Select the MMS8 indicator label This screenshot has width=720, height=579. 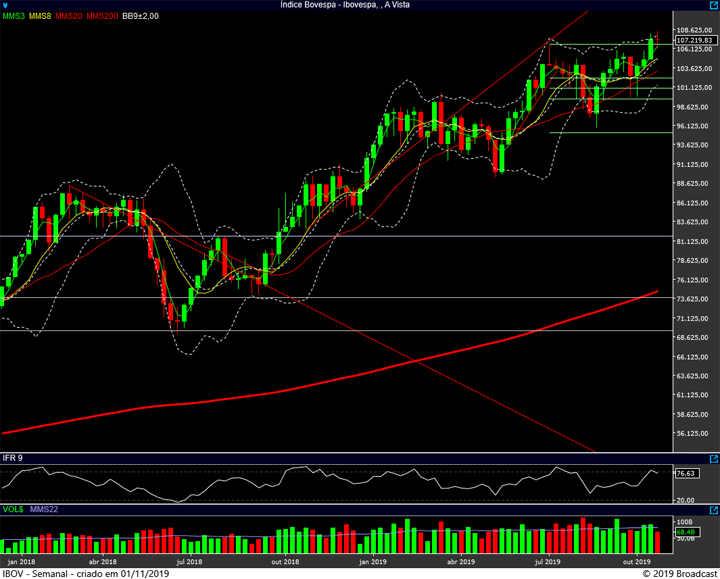42,16
